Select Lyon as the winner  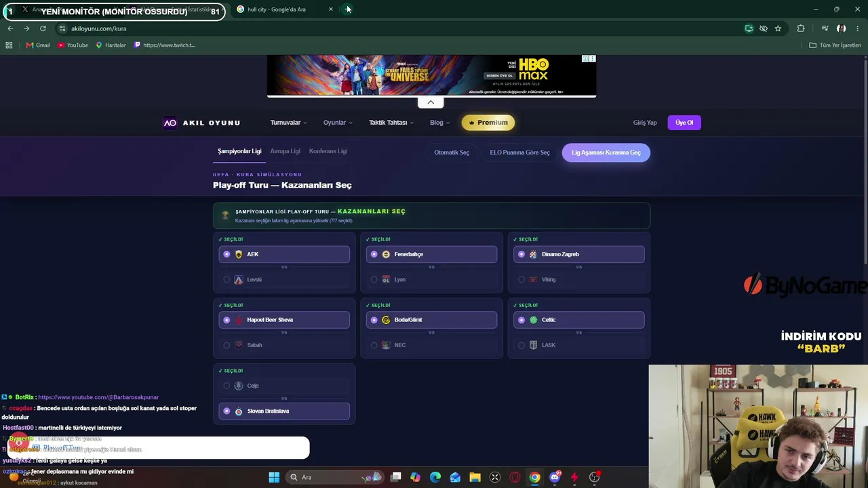[431, 279]
